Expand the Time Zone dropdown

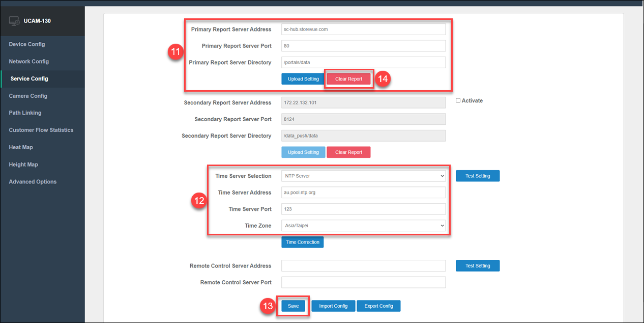pos(363,225)
